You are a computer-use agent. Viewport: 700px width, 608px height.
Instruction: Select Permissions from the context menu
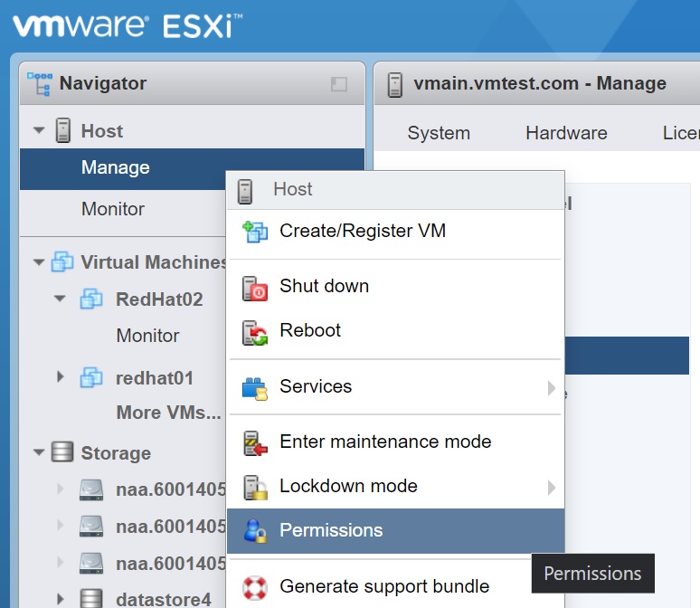[x=331, y=531]
